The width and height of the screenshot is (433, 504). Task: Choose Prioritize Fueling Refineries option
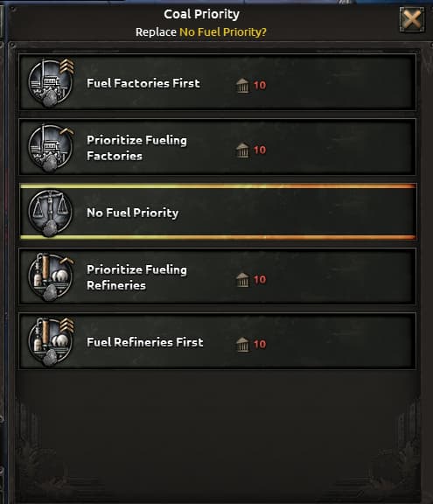[218, 276]
